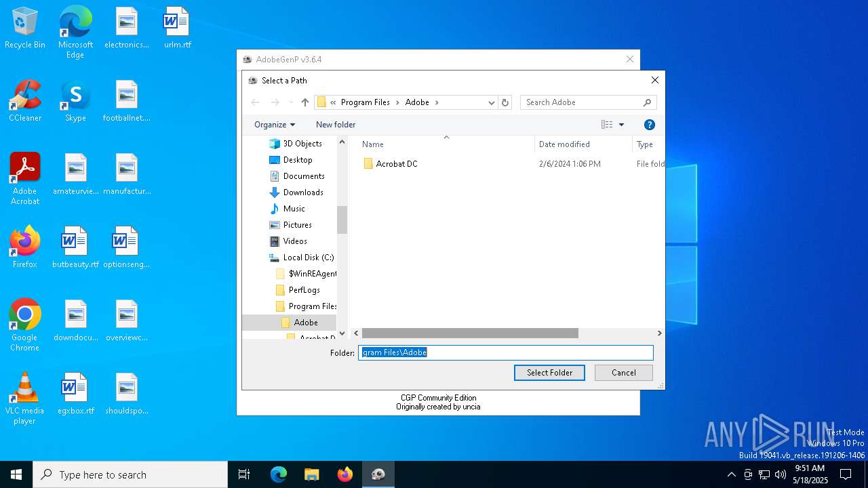This screenshot has width=868, height=488.
Task: Click in the Folder path text field
Action: (505, 352)
